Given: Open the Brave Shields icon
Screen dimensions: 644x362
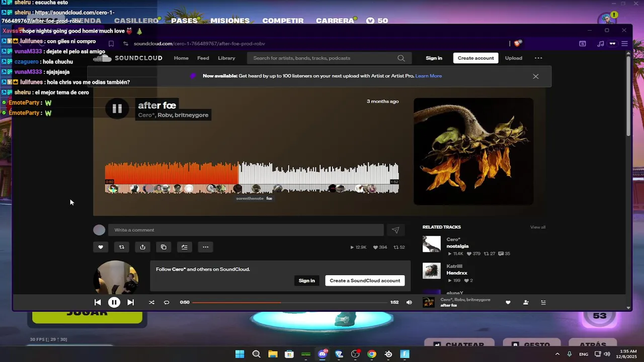Looking at the screenshot, I should coord(519,44).
